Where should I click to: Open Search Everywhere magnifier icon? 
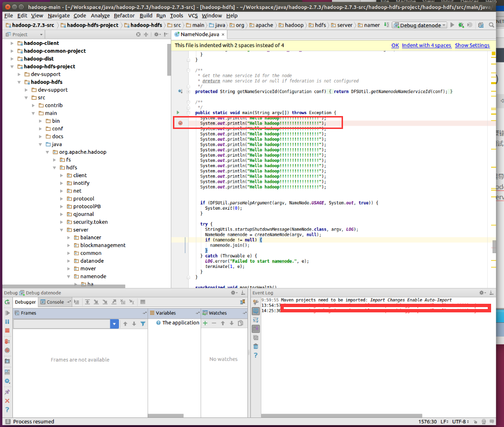(x=492, y=25)
